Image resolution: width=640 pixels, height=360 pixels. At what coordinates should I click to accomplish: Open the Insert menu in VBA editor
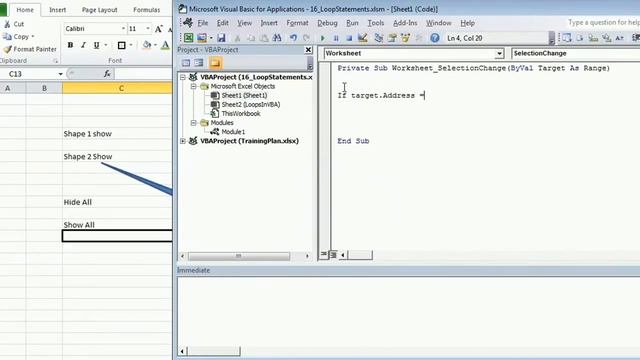tap(269, 23)
